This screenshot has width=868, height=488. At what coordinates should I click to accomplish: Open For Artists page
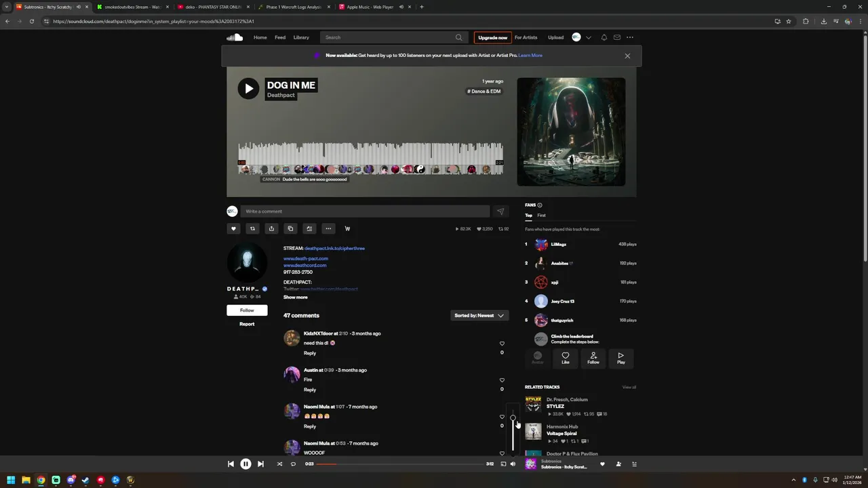(x=526, y=37)
